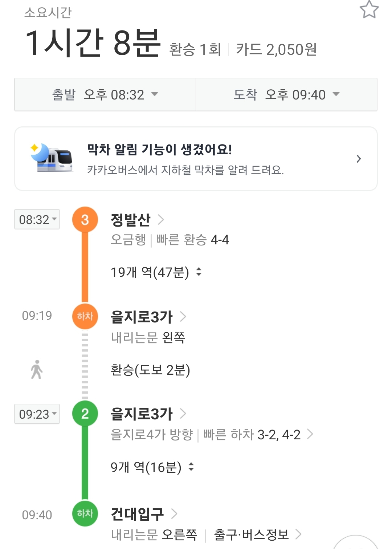Change the 09:23 transfer departure time
The width and height of the screenshot is (392, 549).
pyautogui.click(x=37, y=414)
